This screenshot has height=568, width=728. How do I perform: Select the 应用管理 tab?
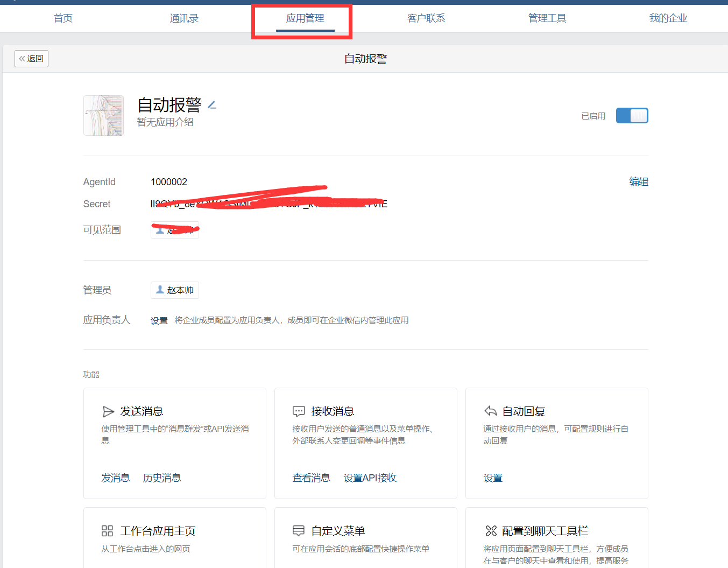305,18
